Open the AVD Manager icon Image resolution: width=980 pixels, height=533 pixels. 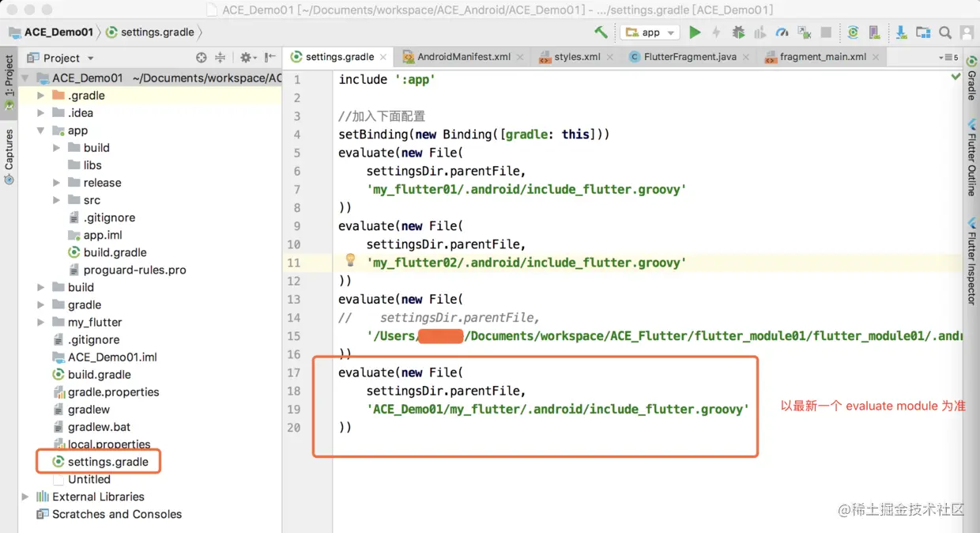(875, 32)
